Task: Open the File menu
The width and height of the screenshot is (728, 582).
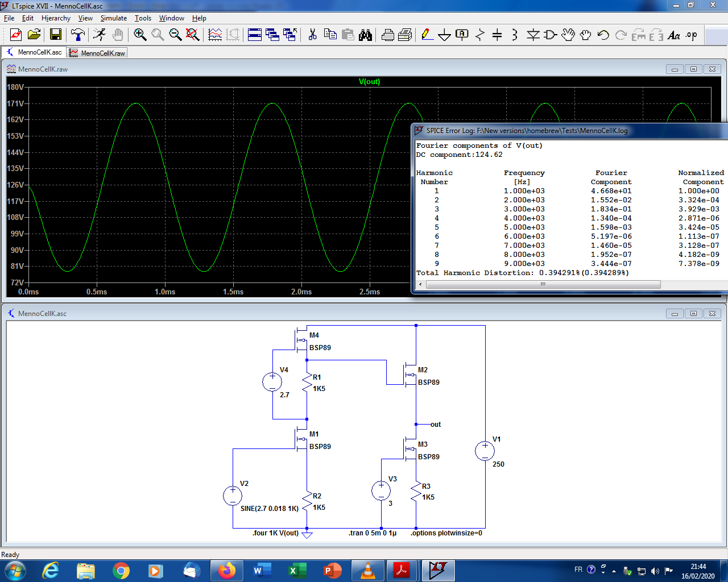Action: tap(9, 18)
